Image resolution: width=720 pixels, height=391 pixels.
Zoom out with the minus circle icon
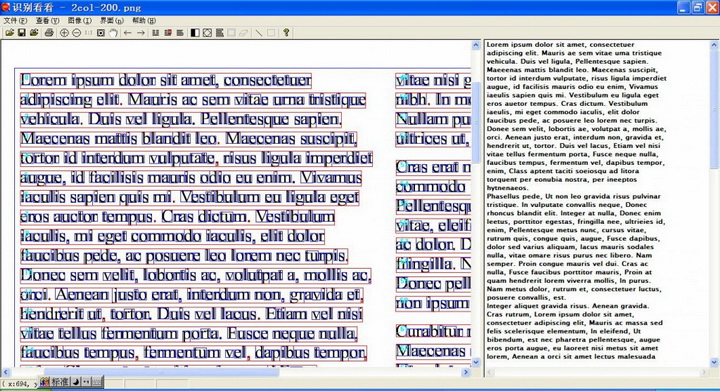(76, 33)
